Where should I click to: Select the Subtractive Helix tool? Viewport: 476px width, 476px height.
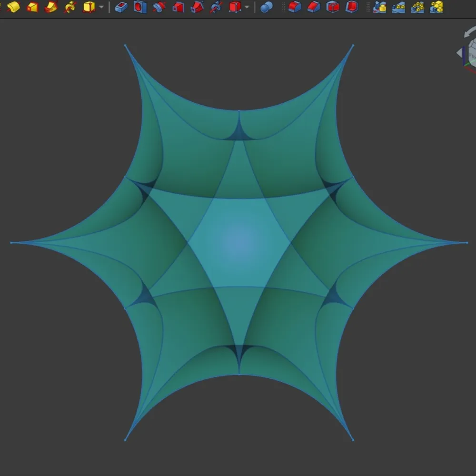(216, 7)
